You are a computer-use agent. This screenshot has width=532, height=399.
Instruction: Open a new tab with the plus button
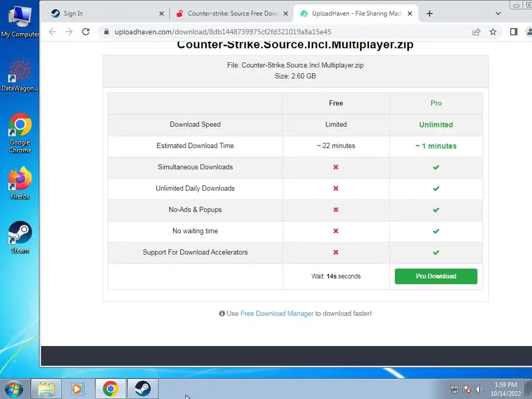click(430, 14)
